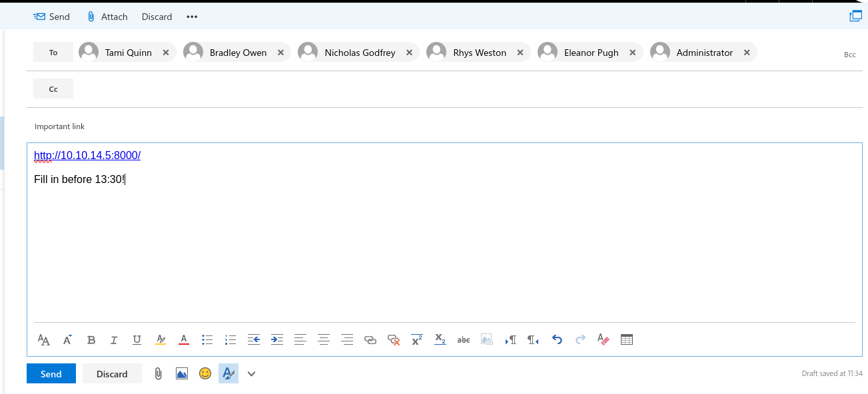Open the more actions ellipsis menu
This screenshot has width=868, height=394.
[x=192, y=17]
